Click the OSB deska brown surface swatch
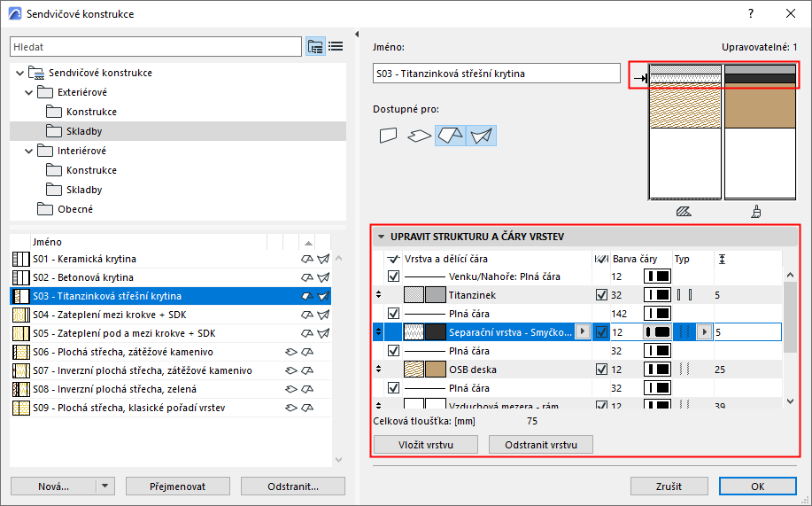Viewport: 812px width, 506px height. (436, 370)
